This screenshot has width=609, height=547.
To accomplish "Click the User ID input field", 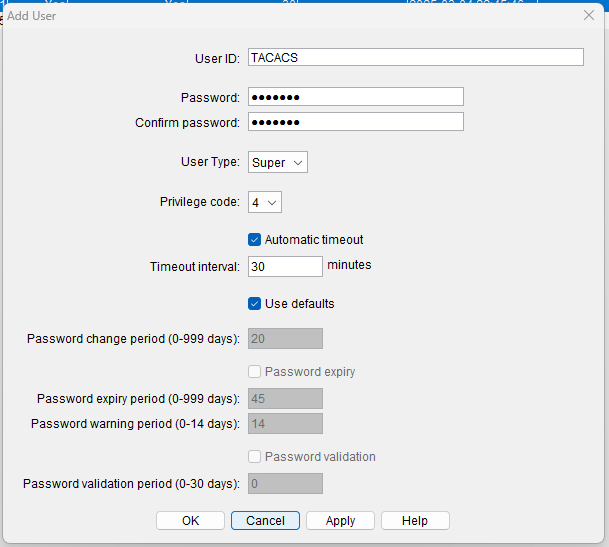I will coord(416,57).
